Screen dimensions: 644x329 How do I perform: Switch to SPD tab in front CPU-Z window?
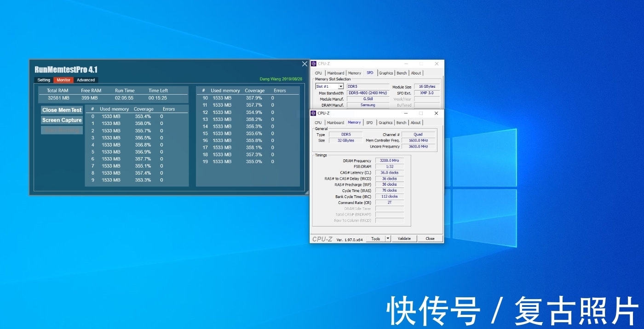click(369, 123)
